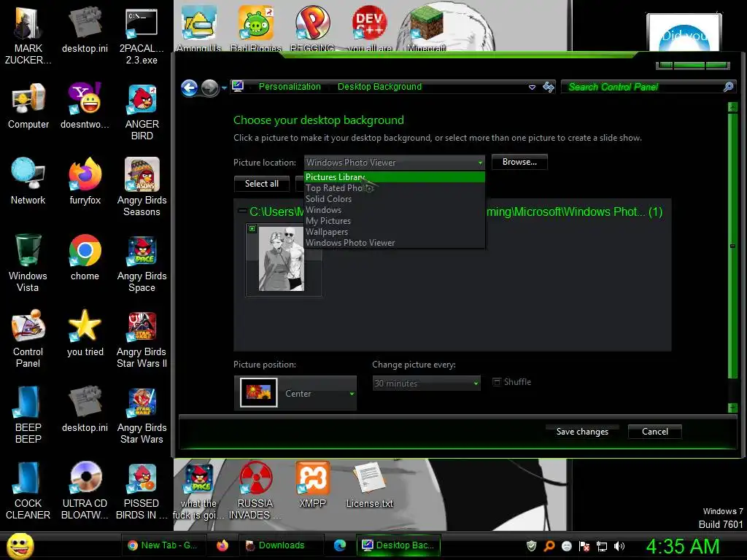The image size is (747, 560).
Task: Click the window's vertical scrollbar down arrow
Action: pos(732,408)
